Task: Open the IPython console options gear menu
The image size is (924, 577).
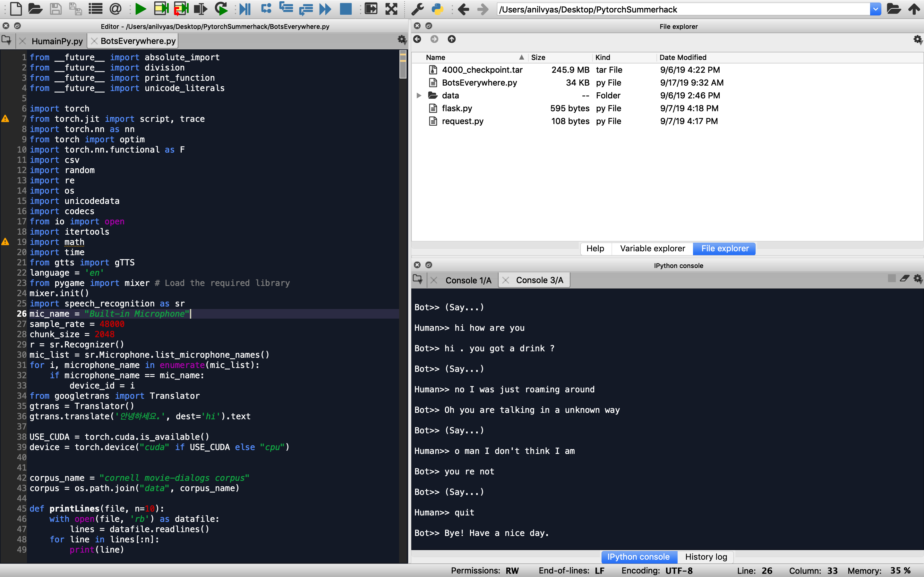Action: coord(918,279)
